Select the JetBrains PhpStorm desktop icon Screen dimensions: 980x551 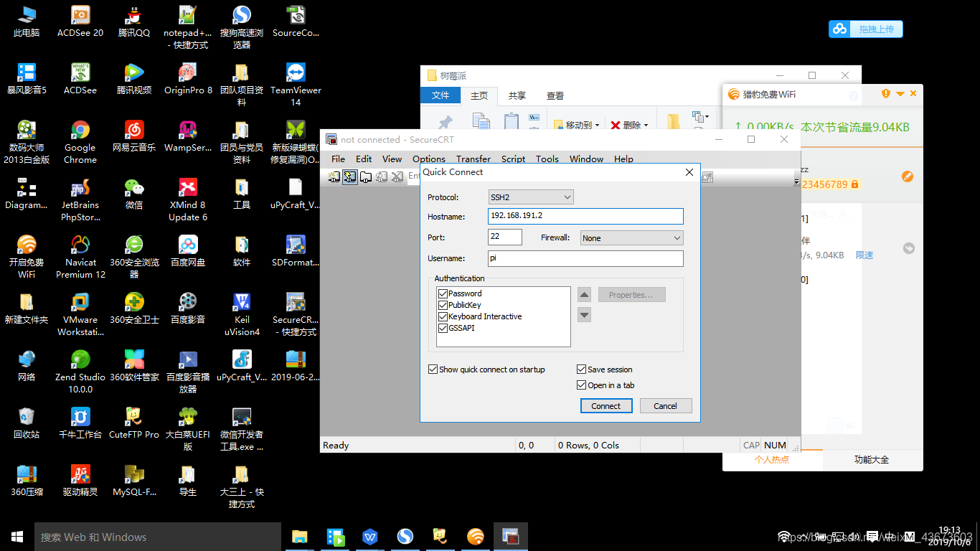pyautogui.click(x=80, y=199)
